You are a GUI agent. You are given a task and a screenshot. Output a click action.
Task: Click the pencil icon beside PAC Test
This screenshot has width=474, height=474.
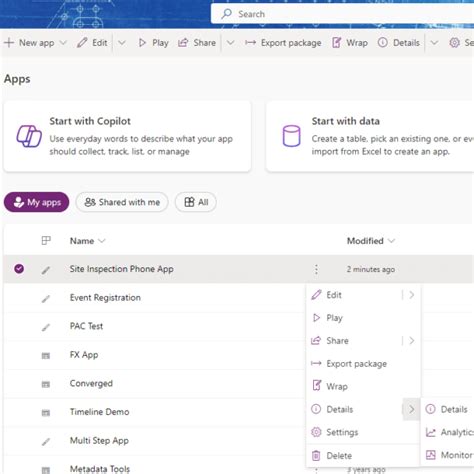pyautogui.click(x=46, y=327)
